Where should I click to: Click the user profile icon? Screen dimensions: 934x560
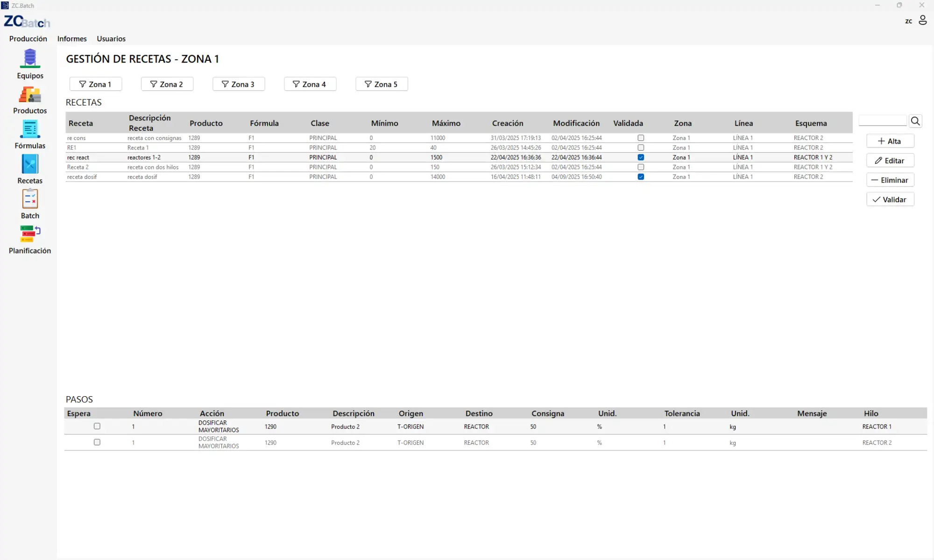click(x=922, y=21)
